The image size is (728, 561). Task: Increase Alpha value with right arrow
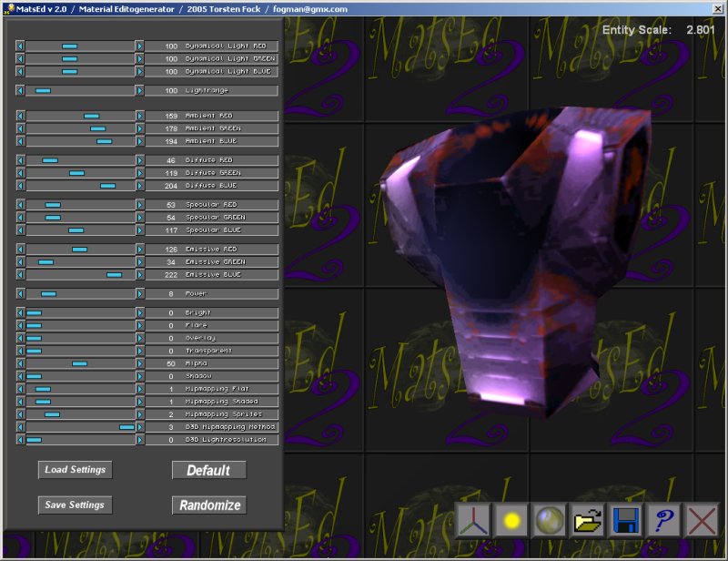tap(139, 363)
